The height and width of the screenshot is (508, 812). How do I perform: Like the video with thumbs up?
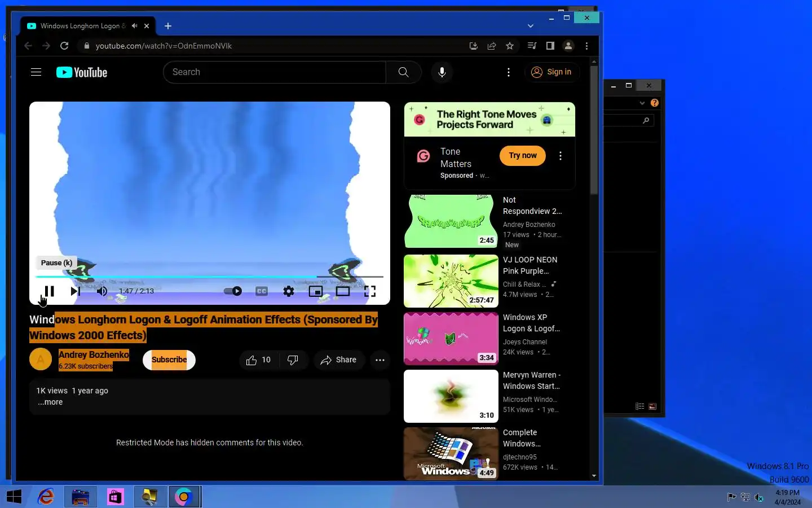pyautogui.click(x=259, y=360)
